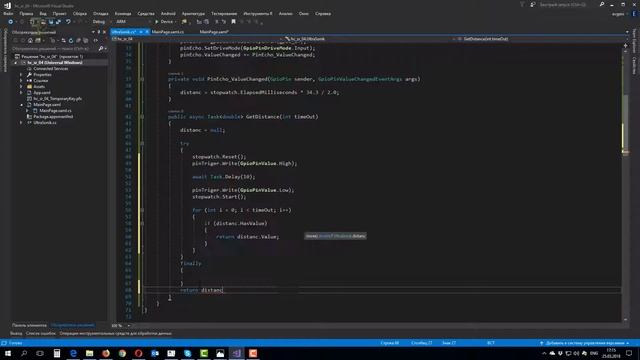The width and height of the screenshot is (640, 360).
Task: Collapse the for loop outline region
Action: point(142,210)
